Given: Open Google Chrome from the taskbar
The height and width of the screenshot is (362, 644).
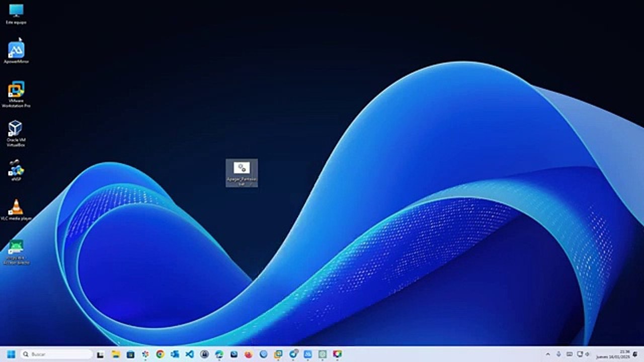Looking at the screenshot, I should 160,354.
